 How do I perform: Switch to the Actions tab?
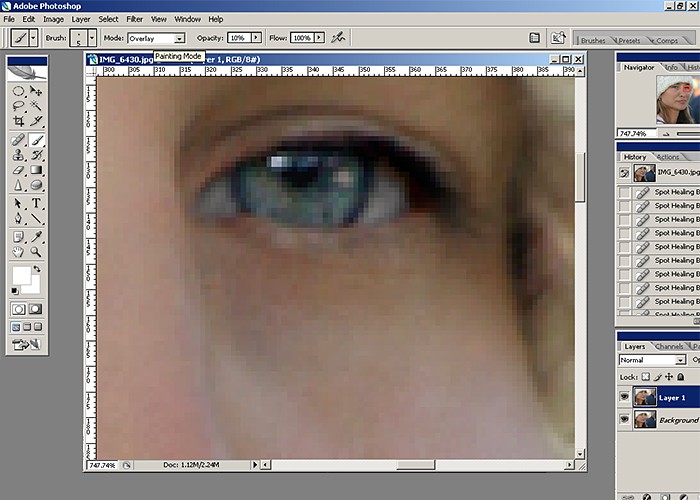[x=668, y=157]
